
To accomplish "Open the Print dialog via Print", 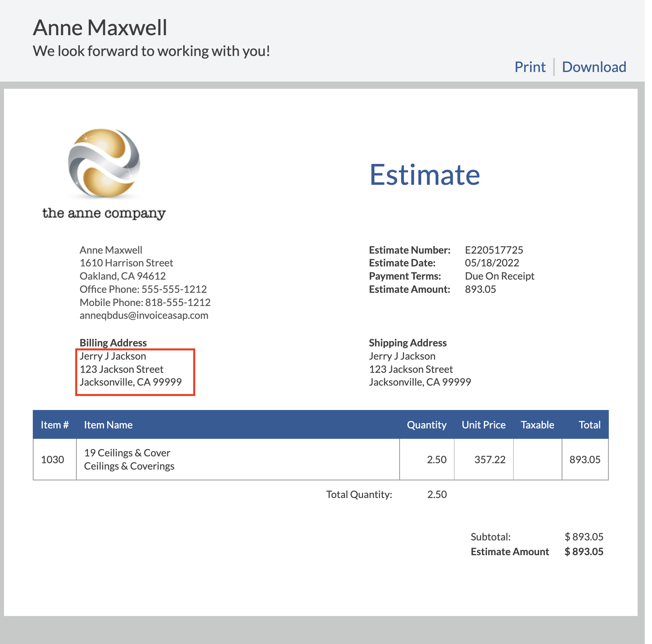I will tap(530, 66).
